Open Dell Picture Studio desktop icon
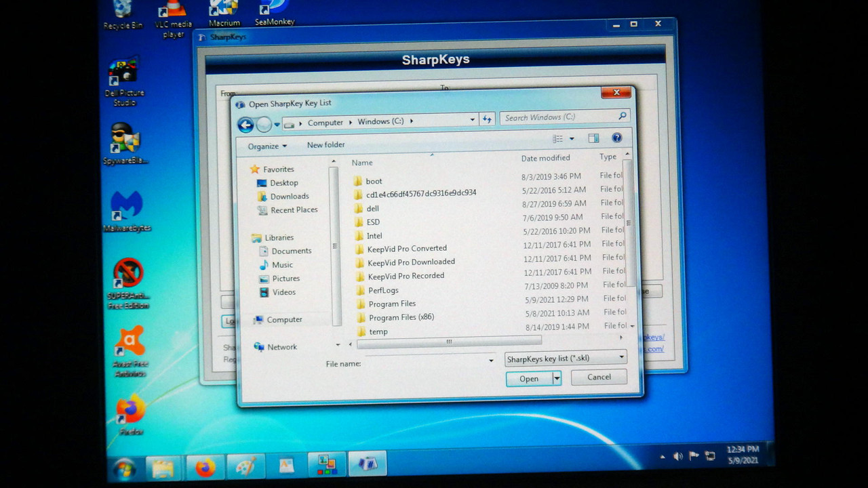 [124, 82]
